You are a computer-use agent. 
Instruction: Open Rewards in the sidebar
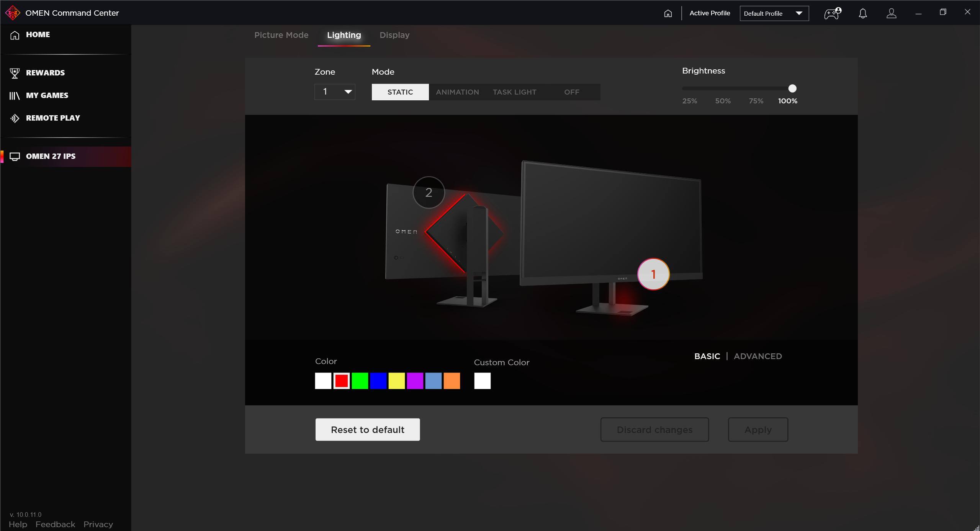pos(45,73)
